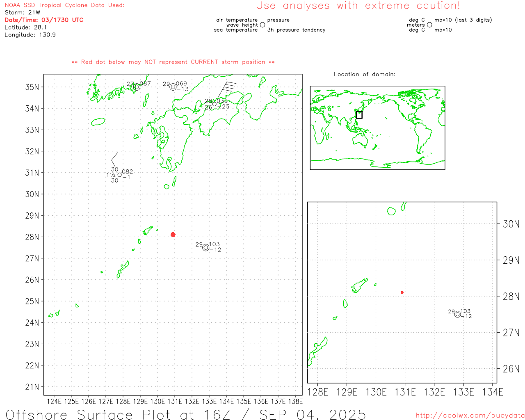Screen dimensions: 525x420
Task: Click the legend circle beside 'meters'
Action: point(429,25)
